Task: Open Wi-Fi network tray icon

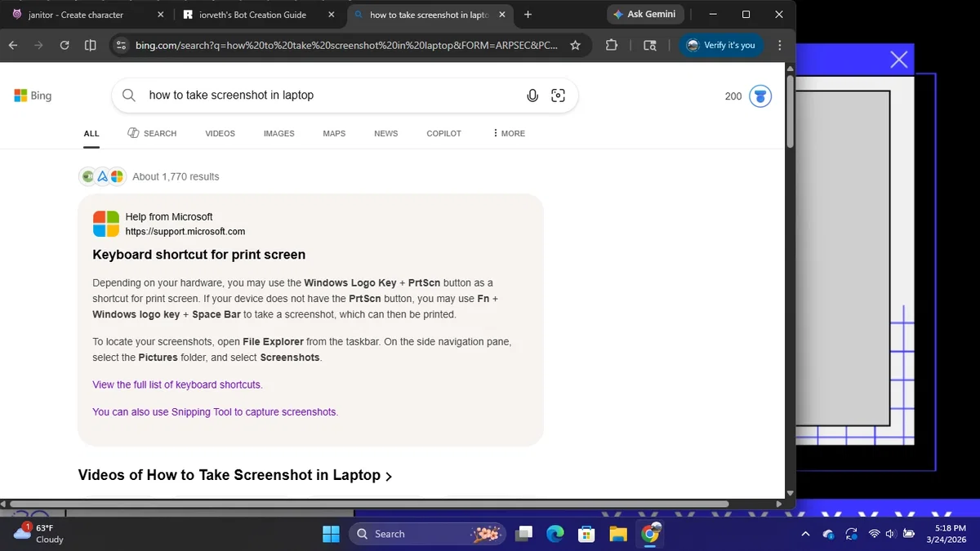Action: (x=875, y=534)
